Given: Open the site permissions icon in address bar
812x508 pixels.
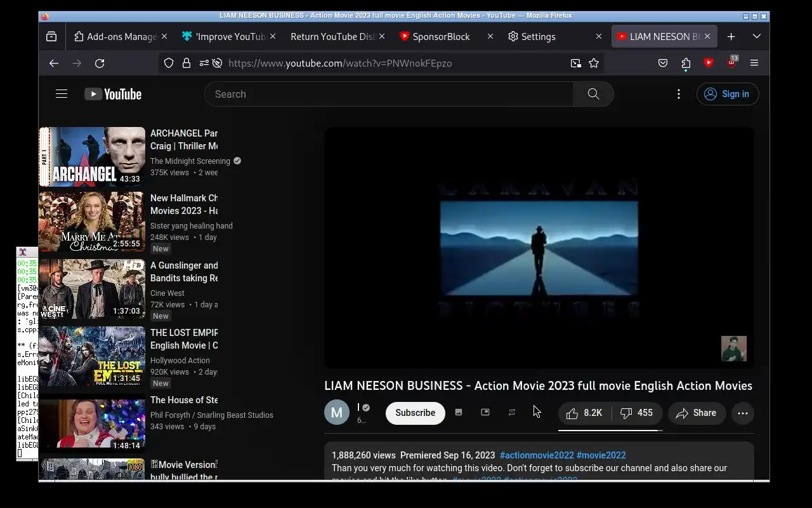Looking at the screenshot, I should [204, 63].
